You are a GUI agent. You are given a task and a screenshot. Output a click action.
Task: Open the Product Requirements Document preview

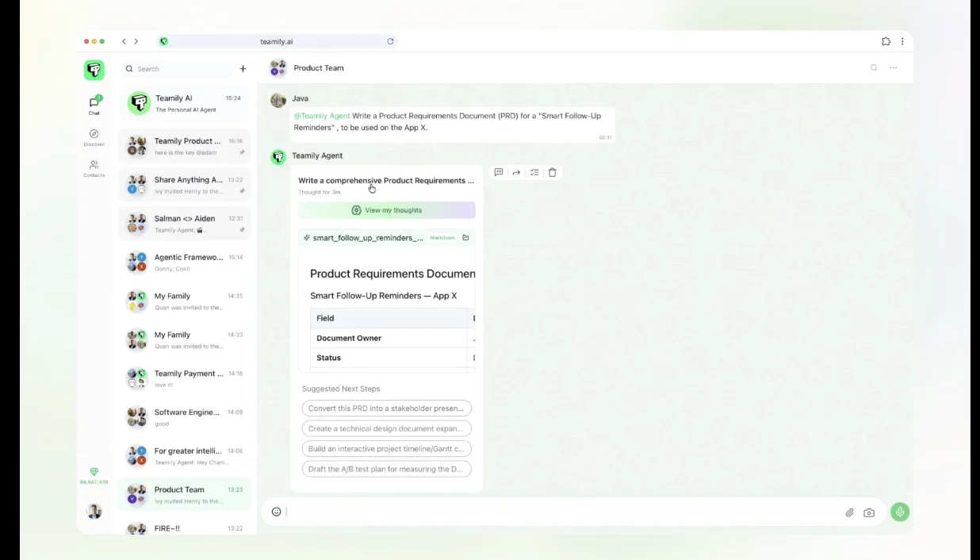point(387,309)
